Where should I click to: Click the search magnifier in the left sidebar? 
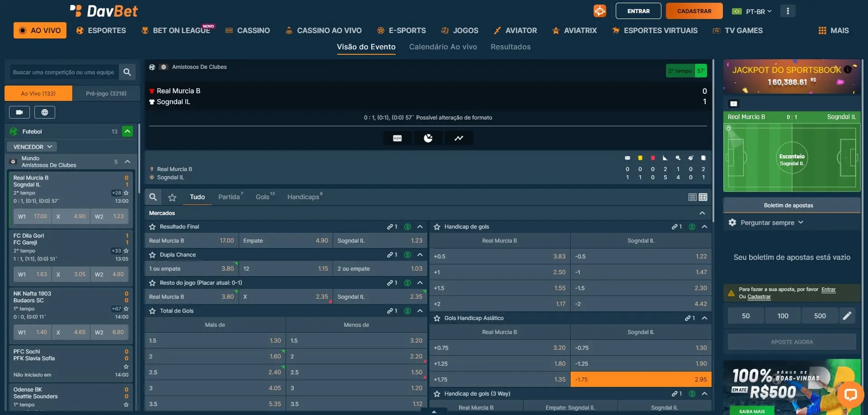(x=127, y=72)
